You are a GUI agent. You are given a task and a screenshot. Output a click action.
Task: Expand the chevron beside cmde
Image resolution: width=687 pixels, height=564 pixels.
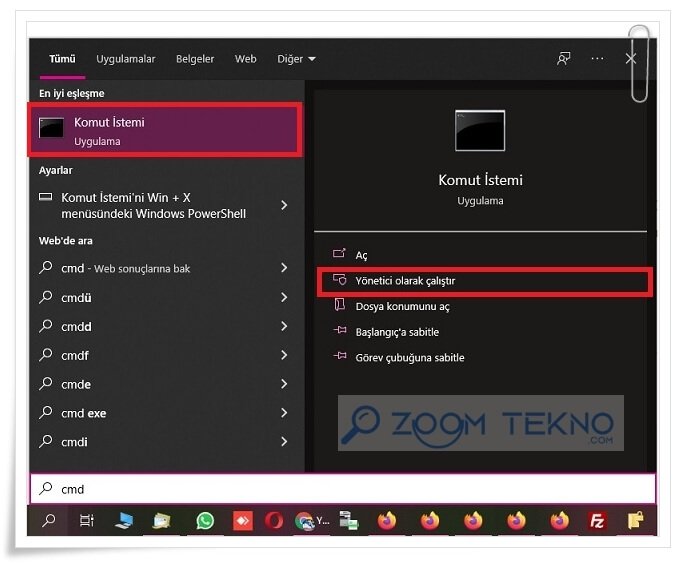pos(284,384)
